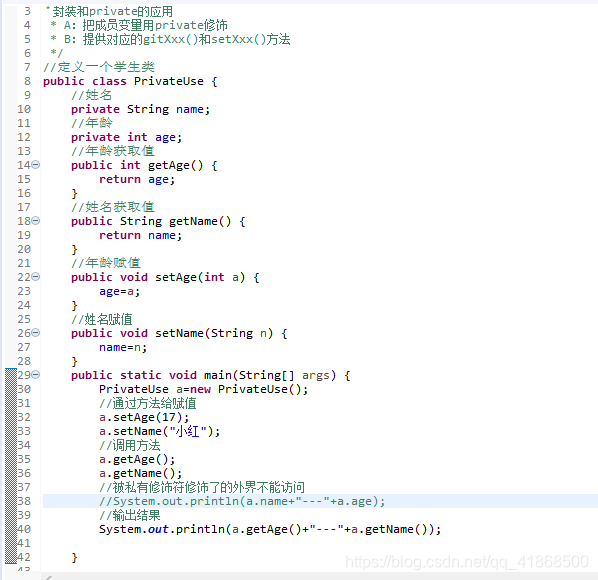Image resolution: width=598 pixels, height=580 pixels.
Task: Click the comment '//调用方法'
Action: point(130,445)
